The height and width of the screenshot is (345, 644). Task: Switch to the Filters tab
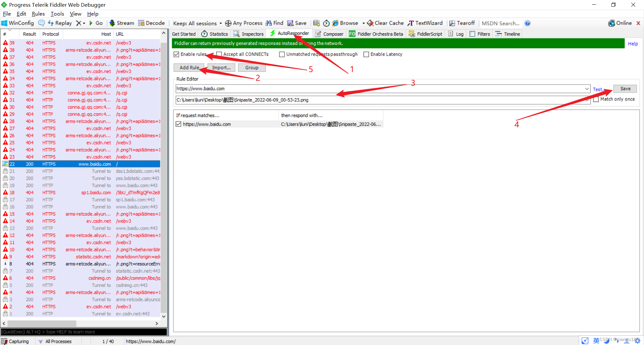(480, 34)
